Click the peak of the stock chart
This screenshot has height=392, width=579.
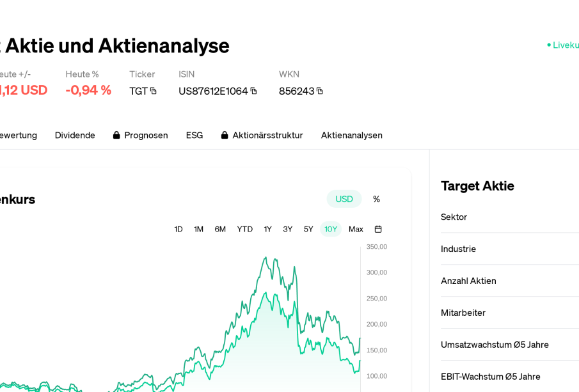click(x=266, y=258)
